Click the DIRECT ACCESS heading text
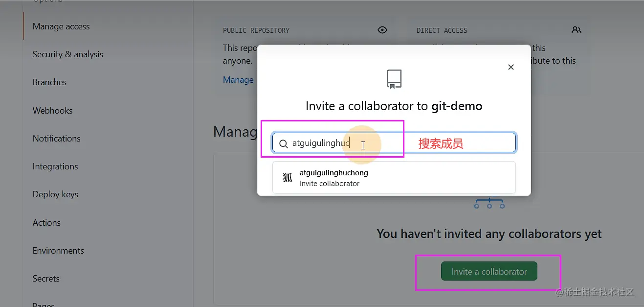The image size is (644, 307). pos(442,30)
